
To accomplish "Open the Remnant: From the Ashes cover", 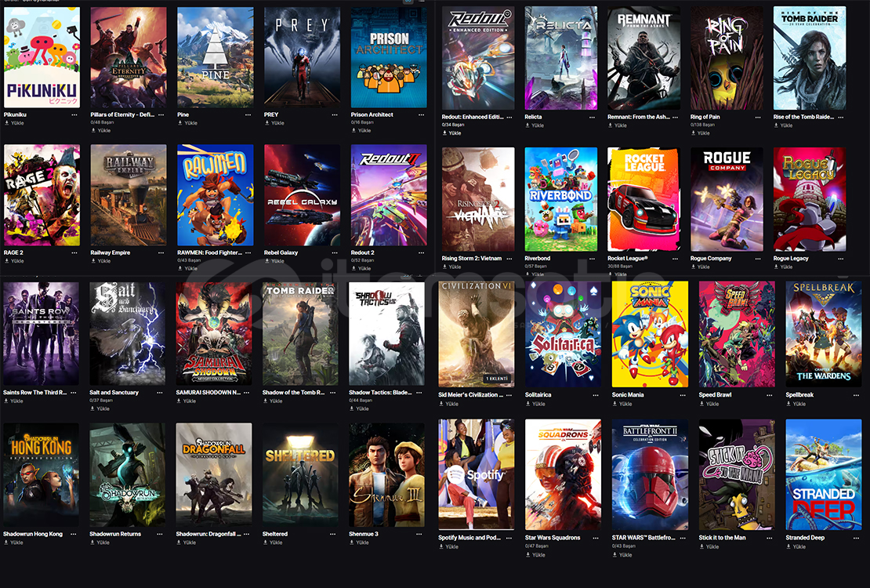I will pyautogui.click(x=643, y=58).
